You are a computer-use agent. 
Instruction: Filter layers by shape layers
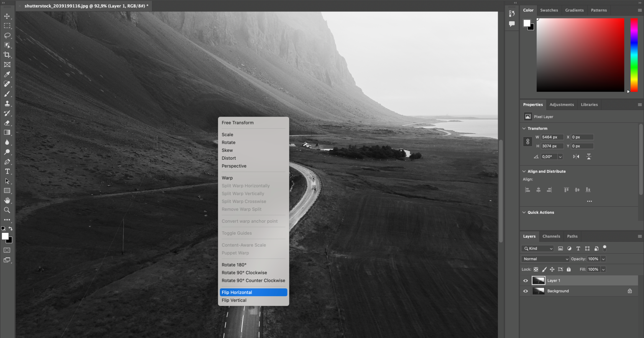587,249
